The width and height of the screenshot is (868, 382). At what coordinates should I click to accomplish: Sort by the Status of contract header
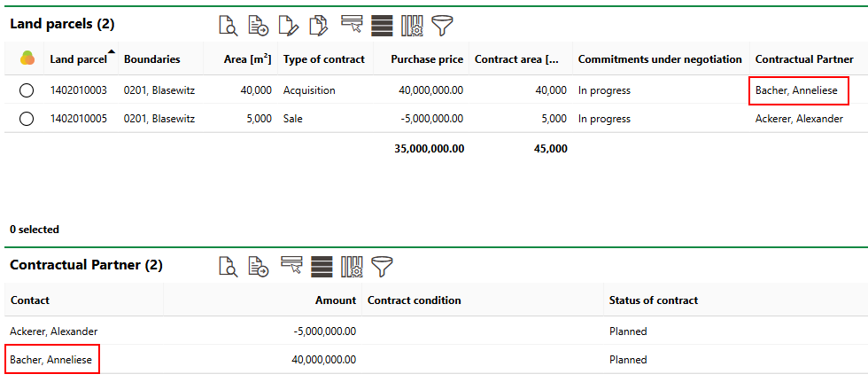pyautogui.click(x=654, y=300)
